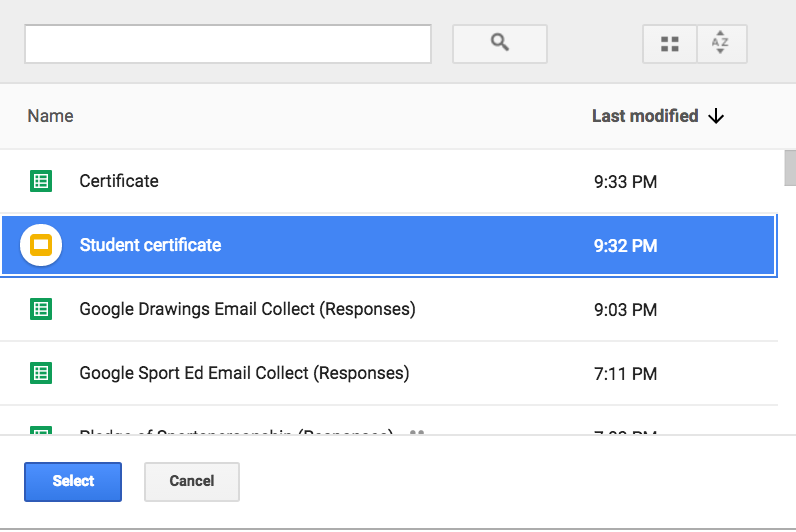796x532 pixels.
Task: Sort by Last modified header
Action: [x=645, y=116]
